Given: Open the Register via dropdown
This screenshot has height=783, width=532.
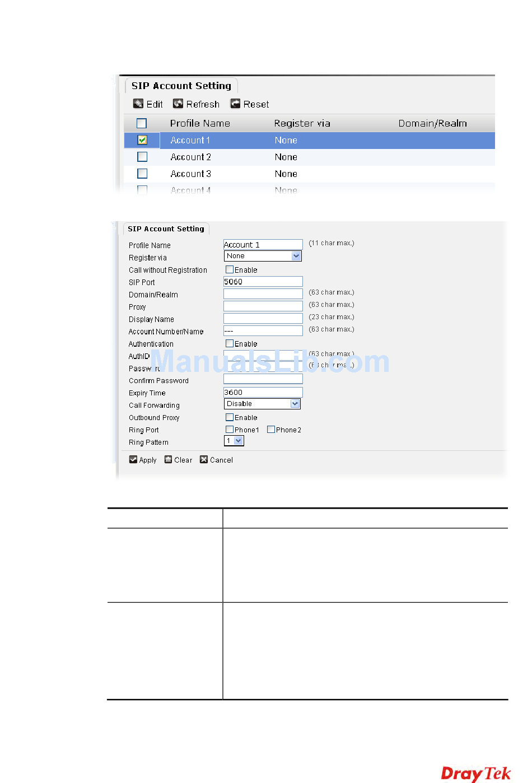Looking at the screenshot, I should tap(263, 256).
